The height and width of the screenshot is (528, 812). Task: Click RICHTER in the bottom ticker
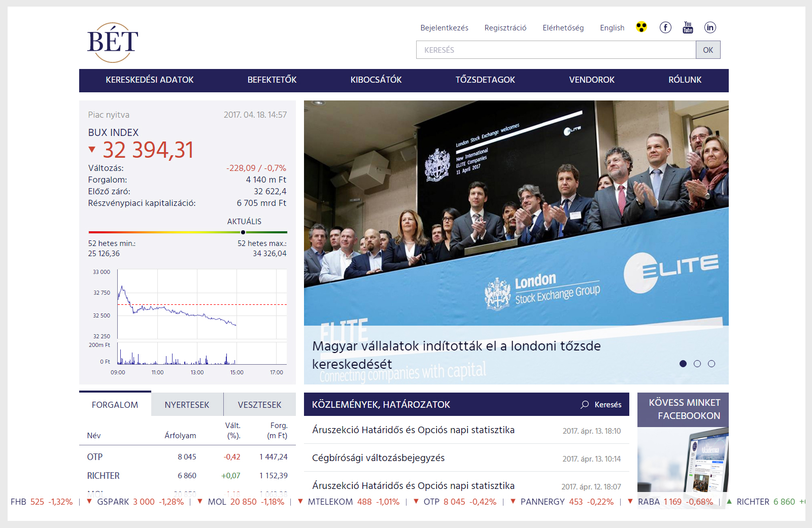pyautogui.click(x=753, y=502)
